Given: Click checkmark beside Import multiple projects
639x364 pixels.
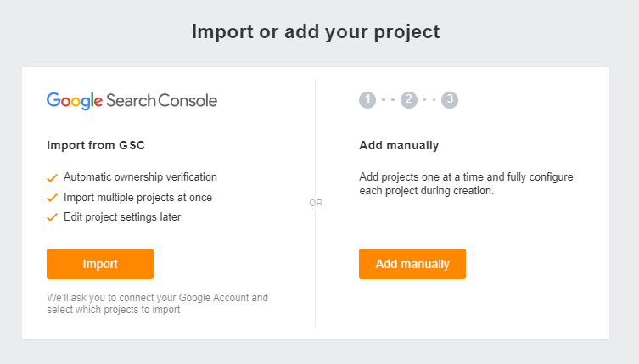Looking at the screenshot, I should pyautogui.click(x=53, y=198).
